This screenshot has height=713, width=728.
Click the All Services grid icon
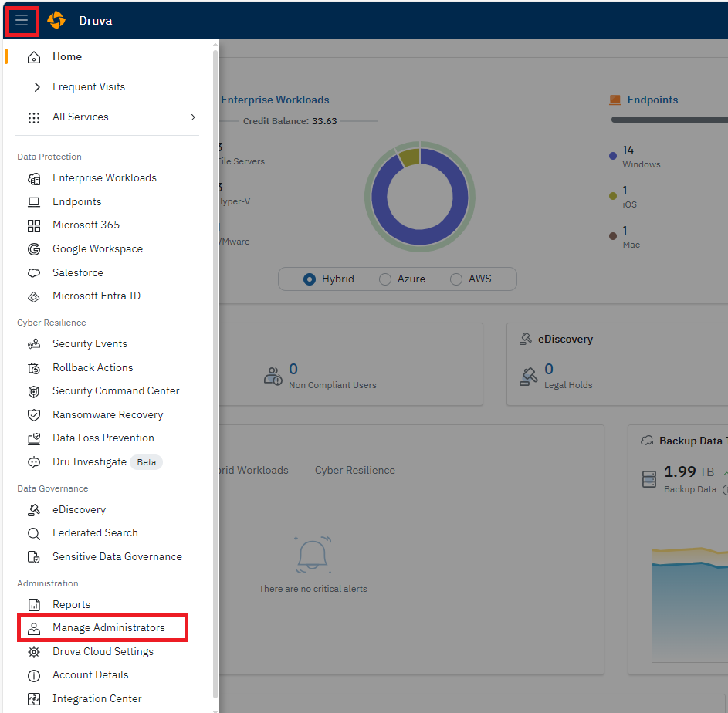34,117
